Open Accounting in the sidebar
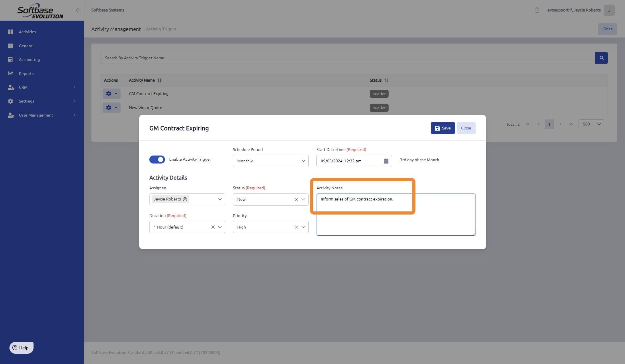This screenshot has height=364, width=625. click(29, 60)
